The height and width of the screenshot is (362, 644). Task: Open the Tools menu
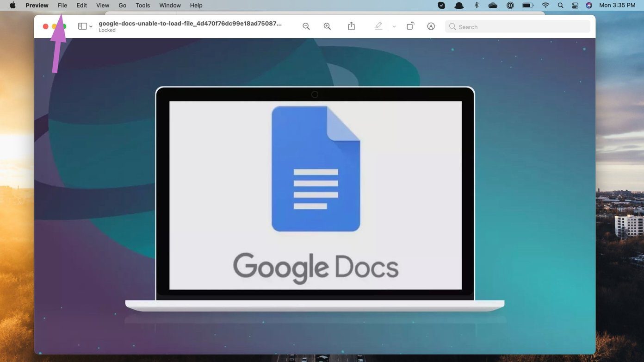[x=142, y=5]
